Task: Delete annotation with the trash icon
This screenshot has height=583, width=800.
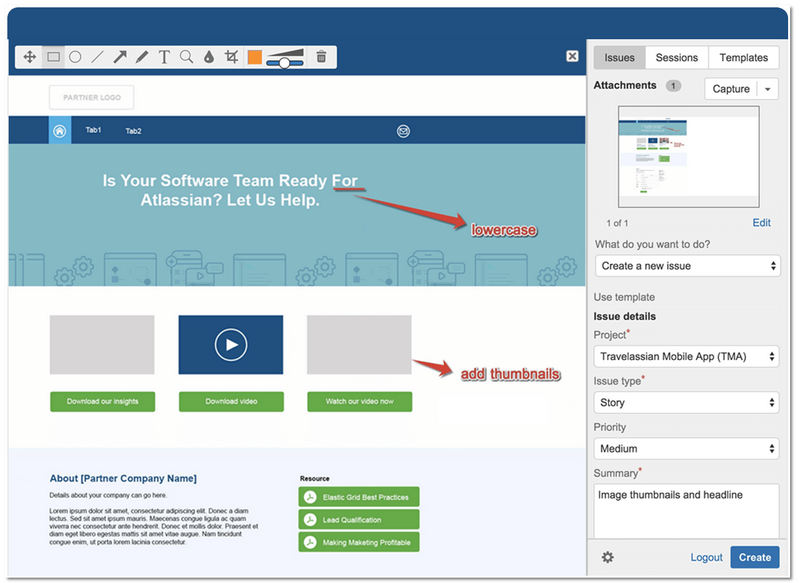Action: 321,57
